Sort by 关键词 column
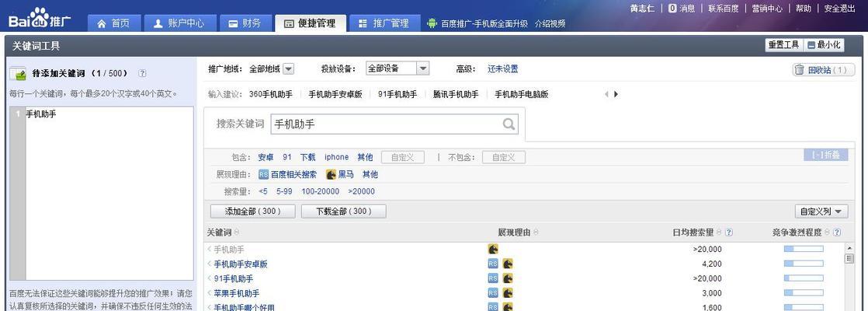 tap(223, 232)
